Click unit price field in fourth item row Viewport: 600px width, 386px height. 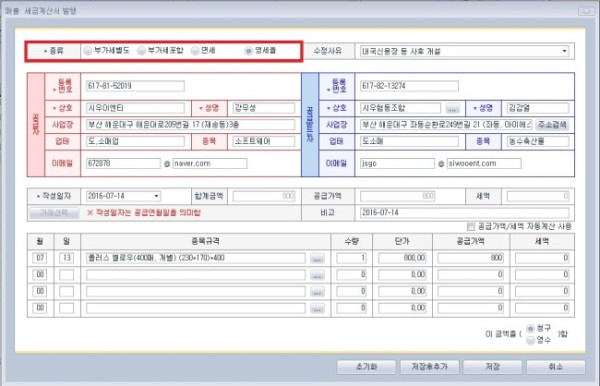point(402,308)
